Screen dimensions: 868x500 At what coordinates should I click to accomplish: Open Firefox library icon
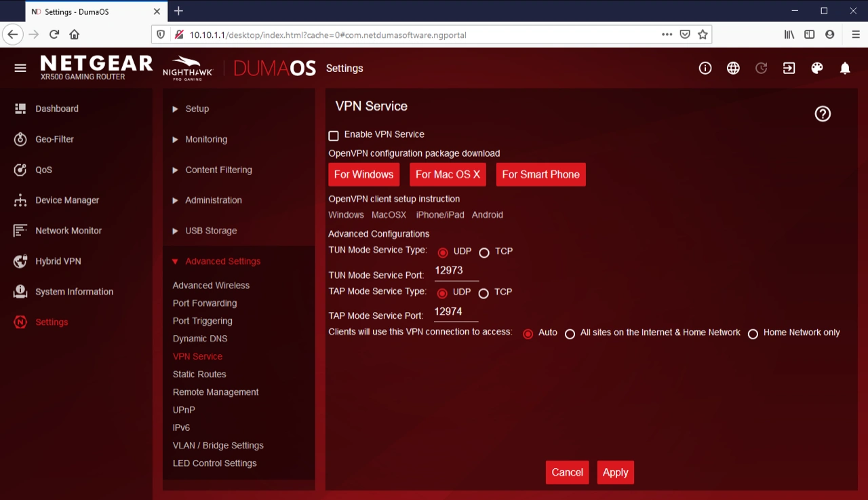tap(789, 34)
